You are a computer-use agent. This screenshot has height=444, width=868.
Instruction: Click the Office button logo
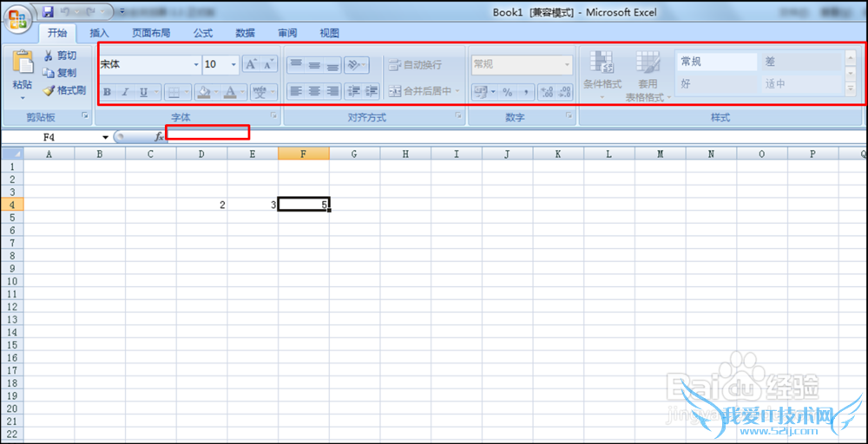18,18
